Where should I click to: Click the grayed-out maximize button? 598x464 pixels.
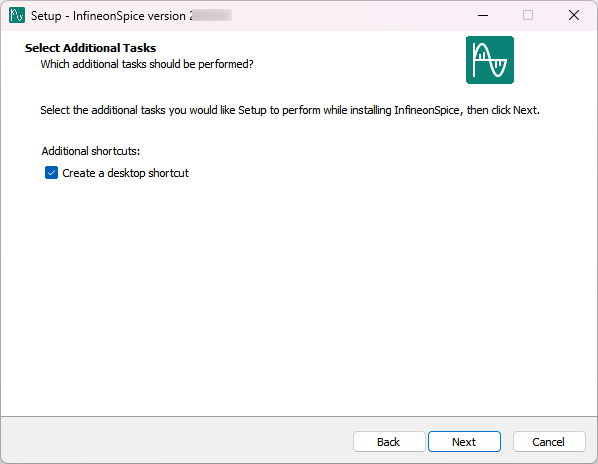(528, 15)
